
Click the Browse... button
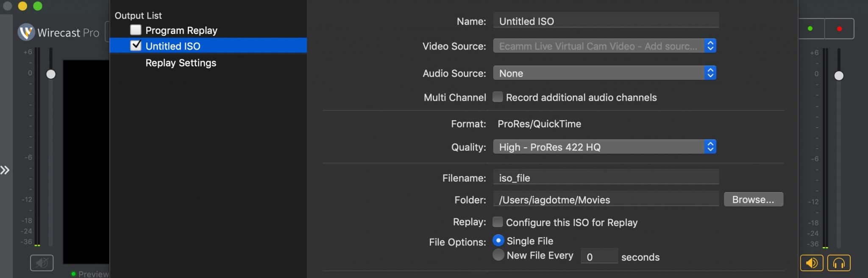pyautogui.click(x=753, y=199)
